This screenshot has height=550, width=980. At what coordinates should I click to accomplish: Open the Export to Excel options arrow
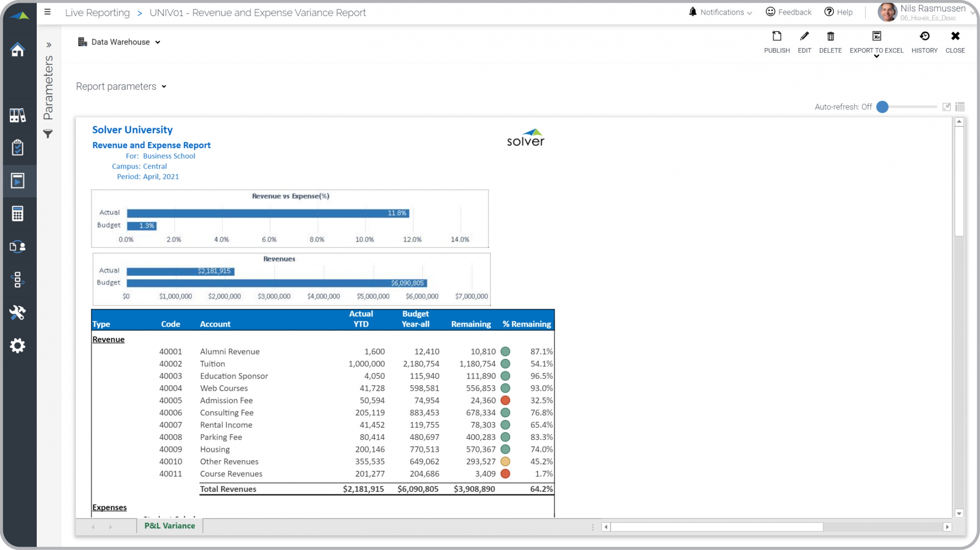[x=877, y=56]
